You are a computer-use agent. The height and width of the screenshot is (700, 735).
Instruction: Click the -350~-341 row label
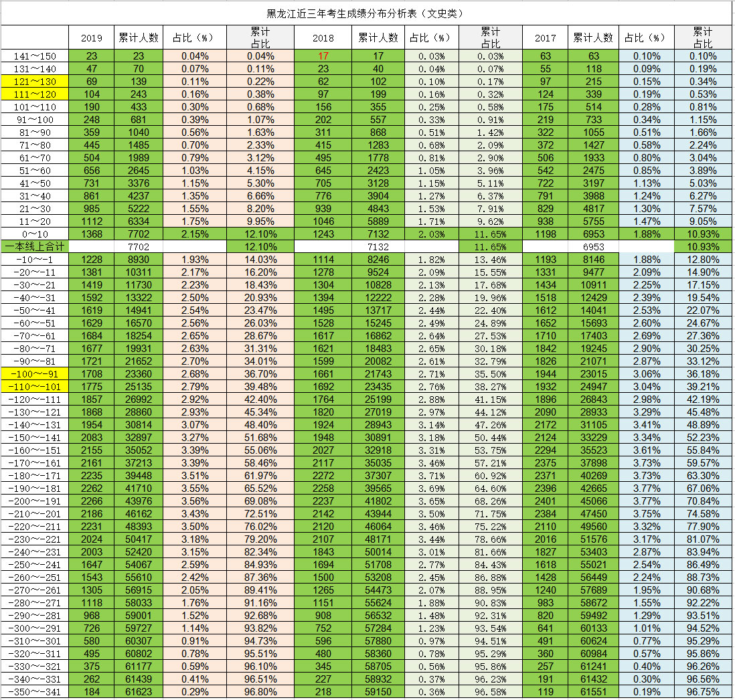[x=35, y=691]
